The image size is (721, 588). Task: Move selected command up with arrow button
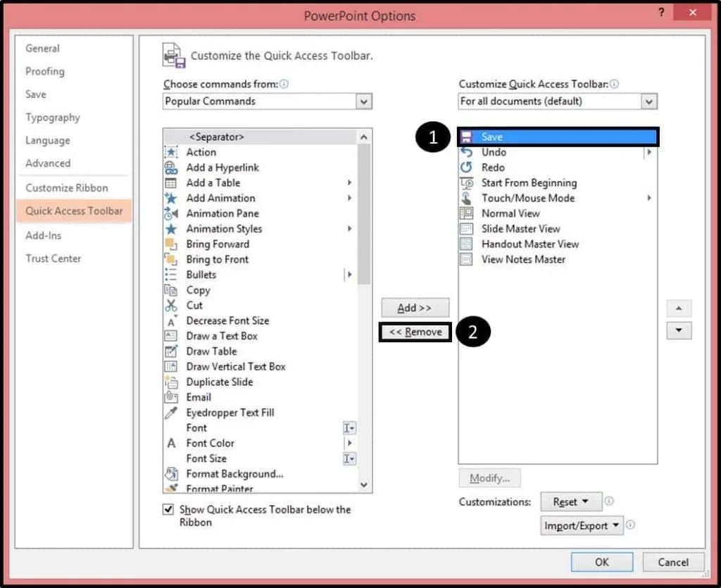pyautogui.click(x=679, y=308)
